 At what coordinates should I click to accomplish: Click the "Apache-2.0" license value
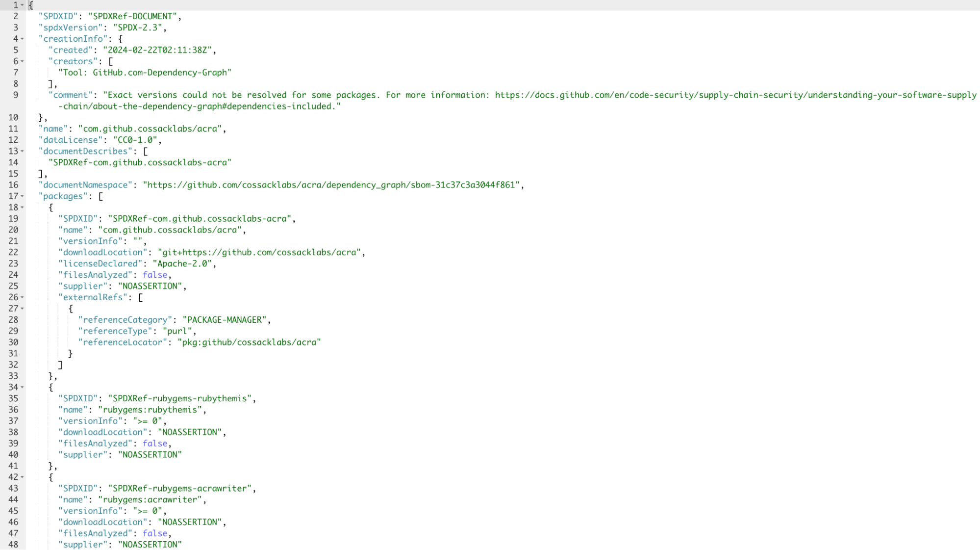182,263
